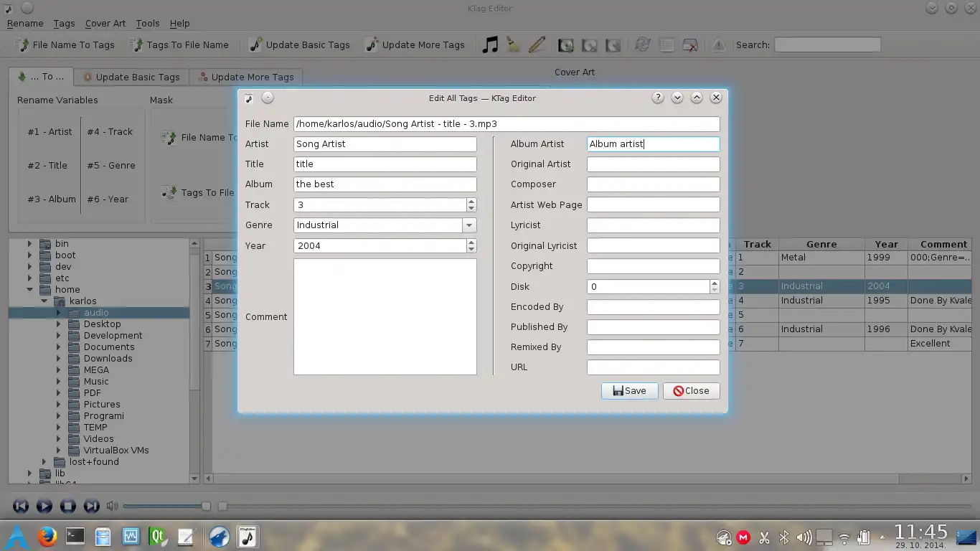This screenshot has width=980, height=551.
Task: Skip to the previous track in the player
Action: [21, 506]
